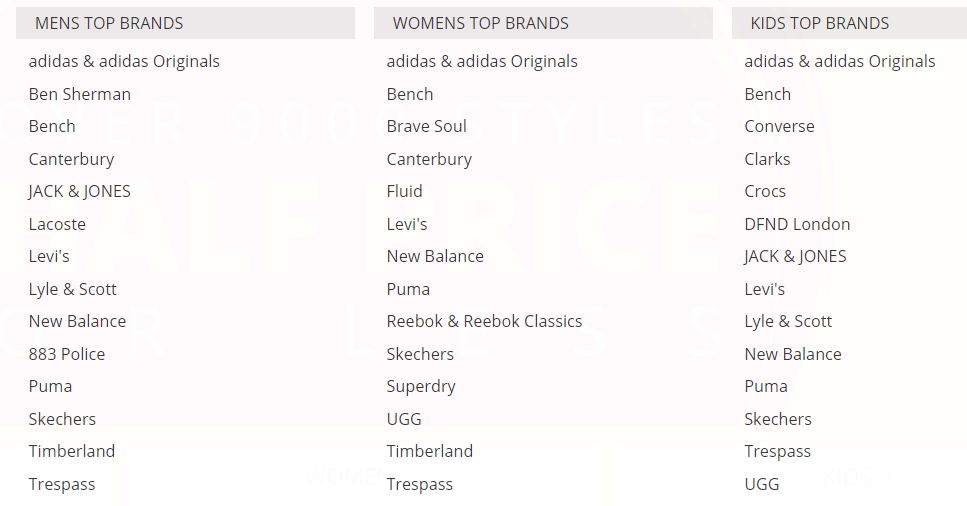The image size is (967, 506).
Task: Go to Mens Timberland link
Action: click(x=72, y=451)
